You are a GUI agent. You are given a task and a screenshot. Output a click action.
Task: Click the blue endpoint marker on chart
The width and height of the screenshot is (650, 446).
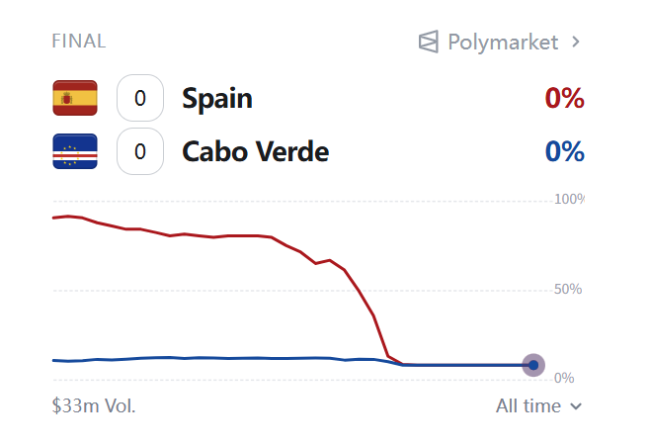[x=533, y=365]
